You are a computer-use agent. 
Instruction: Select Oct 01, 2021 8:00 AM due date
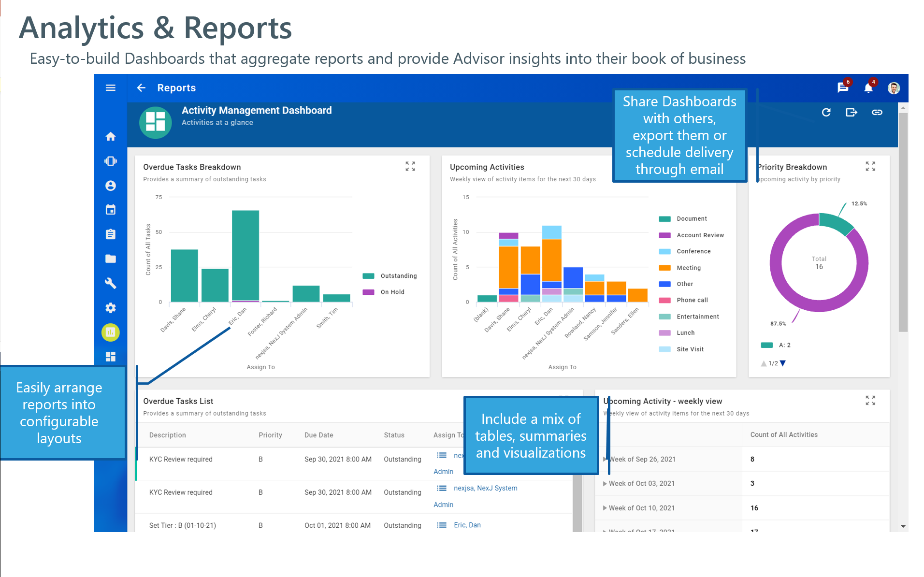tap(337, 525)
